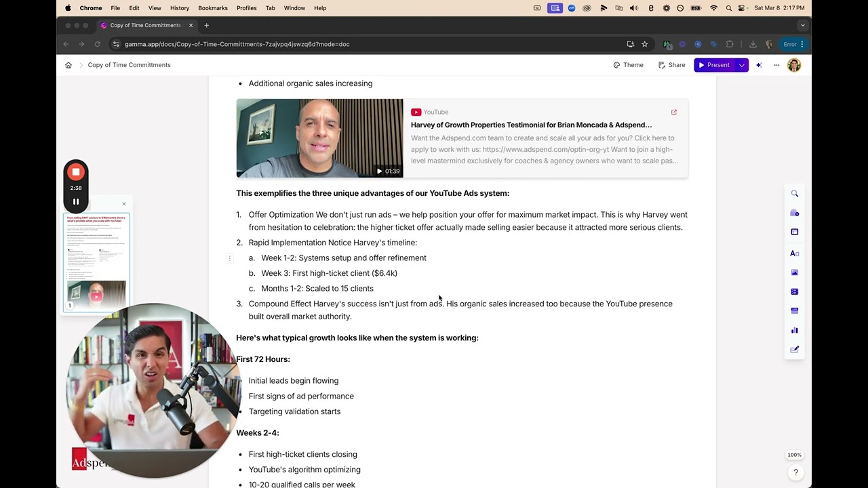Image resolution: width=868 pixels, height=488 pixels.
Task: Open the Profiles menu in menu bar
Action: coord(246,8)
